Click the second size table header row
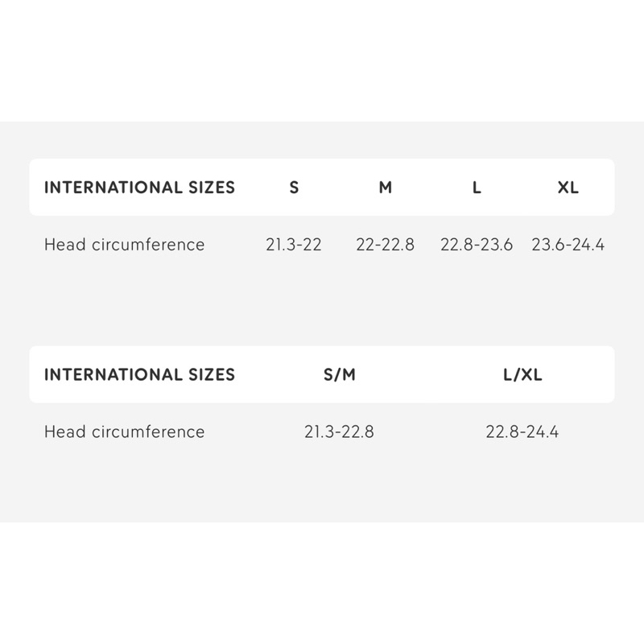This screenshot has height=644, width=644. [322, 374]
